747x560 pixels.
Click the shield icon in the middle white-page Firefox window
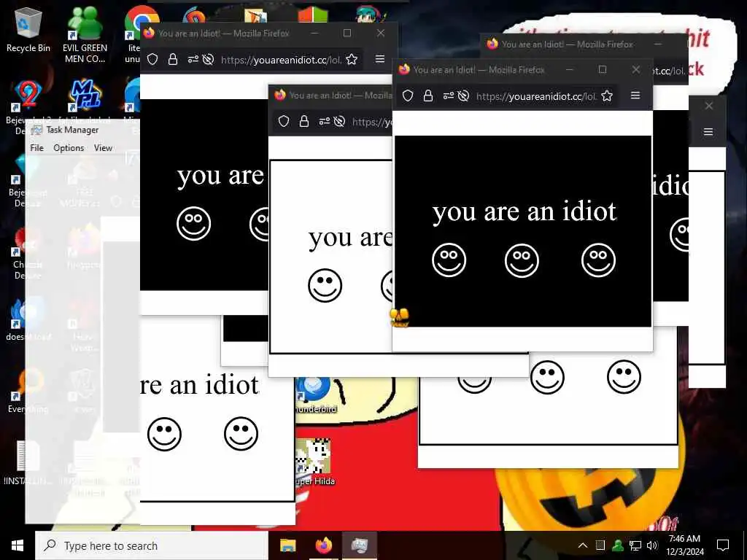click(284, 122)
